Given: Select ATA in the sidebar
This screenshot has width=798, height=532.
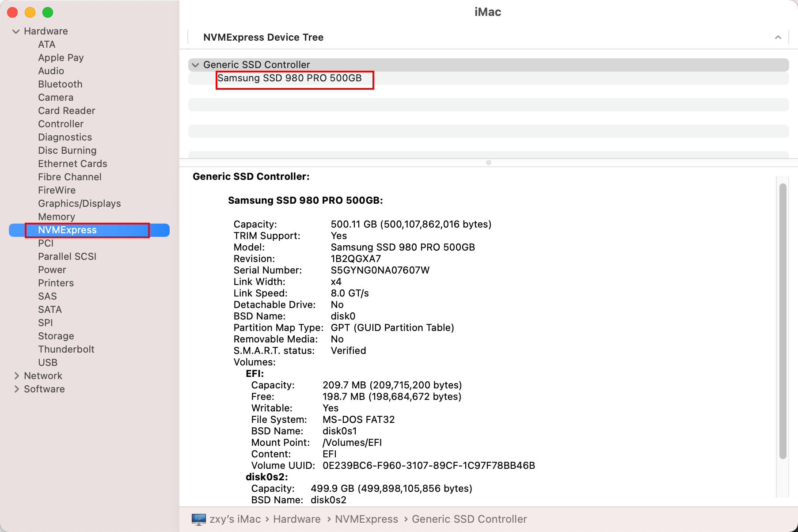Looking at the screenshot, I should coord(46,44).
